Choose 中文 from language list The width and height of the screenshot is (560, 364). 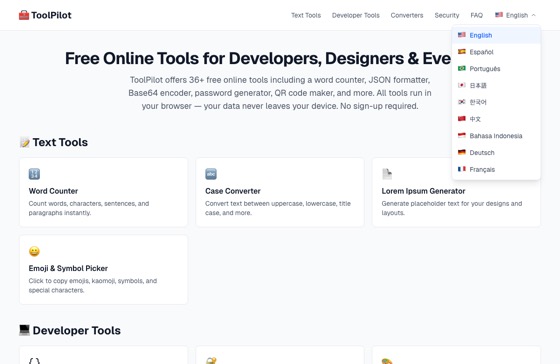[x=496, y=119]
